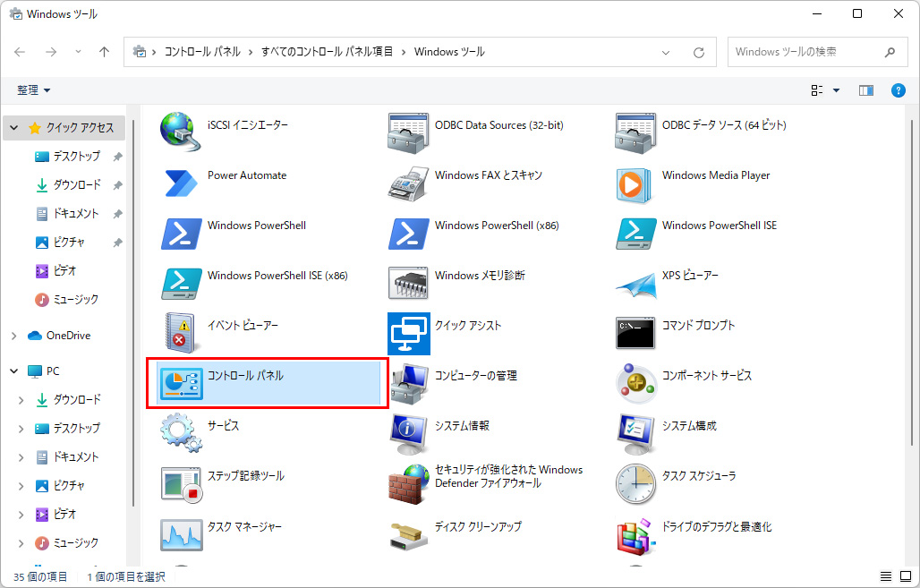Open the help question mark icon

[x=898, y=90]
